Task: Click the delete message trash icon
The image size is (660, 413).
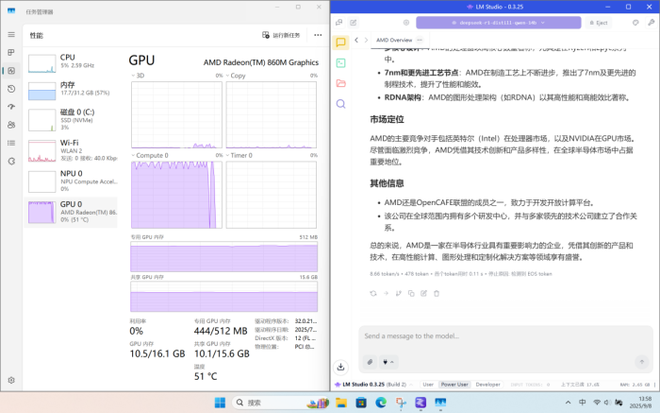Action: click(436, 293)
